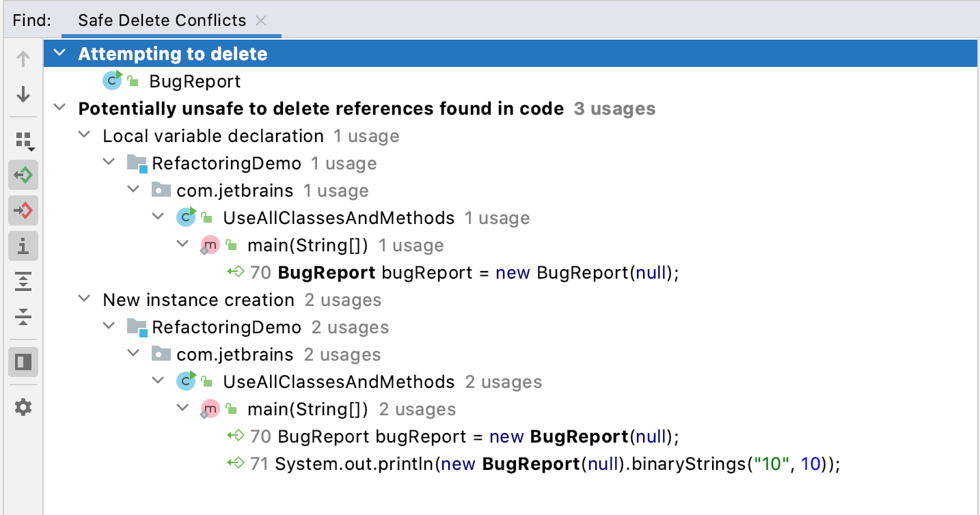Screen dimensions: 980x515
Task: Collapse the Attempting to delete node
Action: pos(60,53)
